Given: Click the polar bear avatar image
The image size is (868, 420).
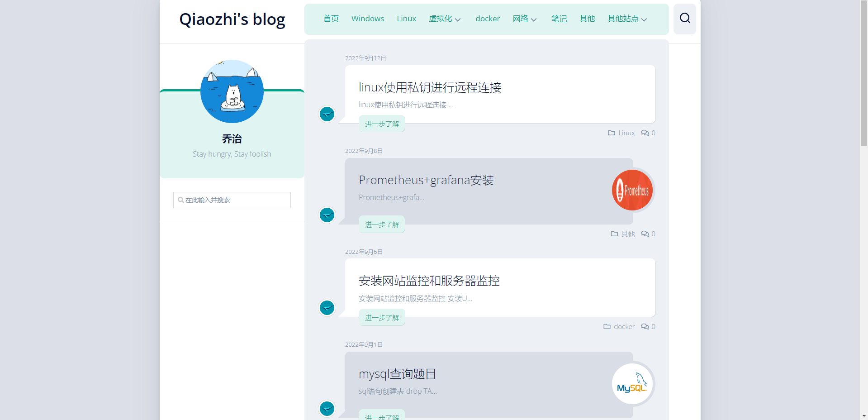Looking at the screenshot, I should (232, 91).
